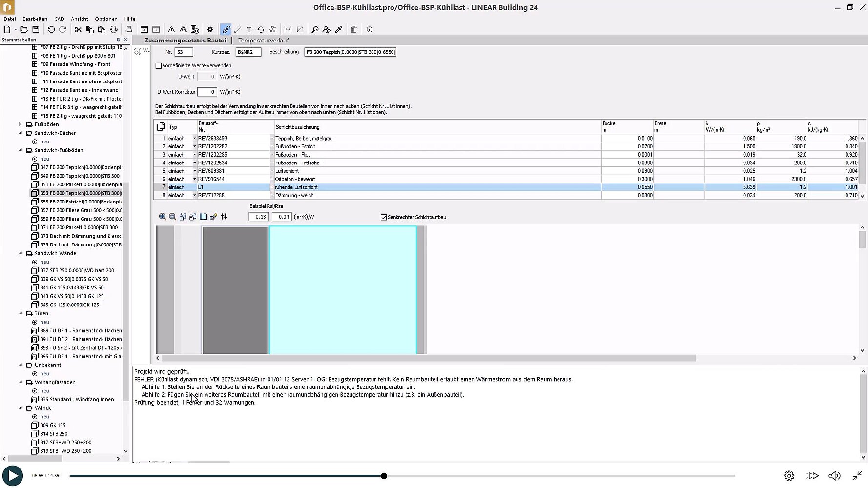Click the print icon in toolbar
This screenshot has width=868, height=488.
pos(129,30)
